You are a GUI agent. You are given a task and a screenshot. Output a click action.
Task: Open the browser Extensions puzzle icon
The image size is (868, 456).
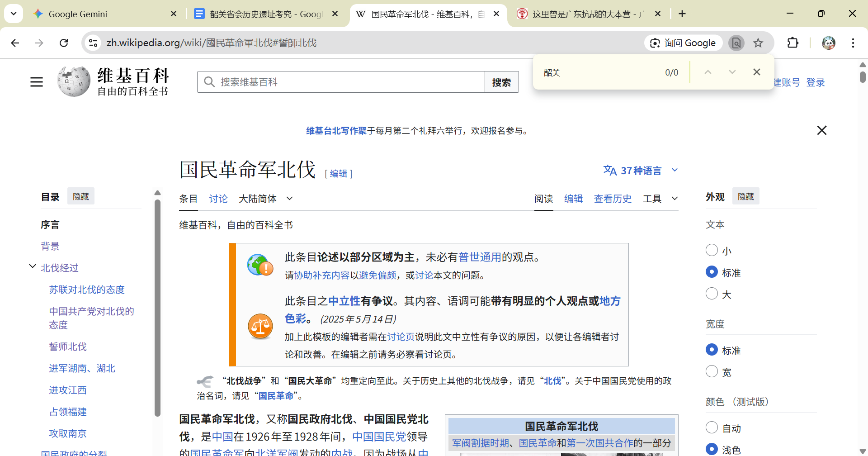(793, 43)
